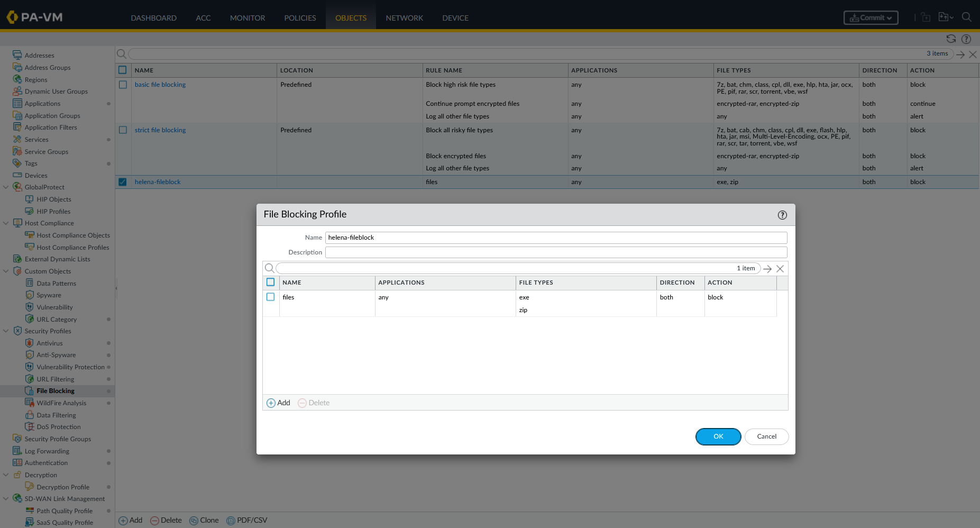
Task: Open the config operations dropdown in header
Action: pos(946,17)
